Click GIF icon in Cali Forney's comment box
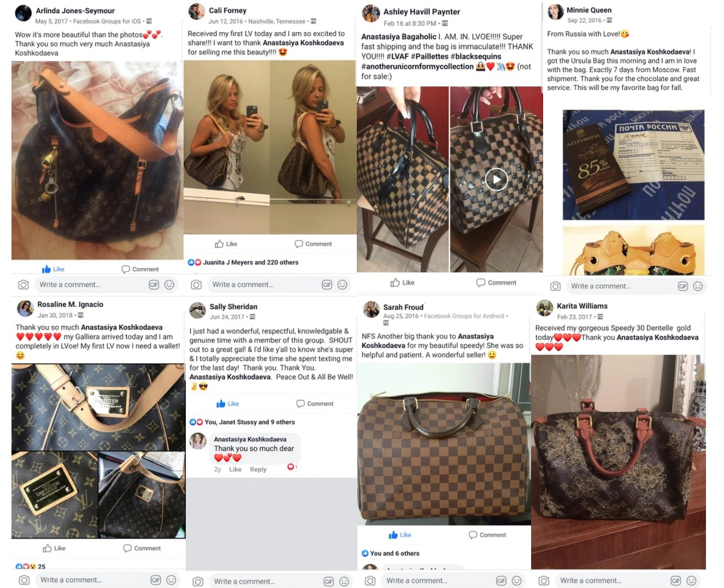Viewport: 724px width, 588px height. pyautogui.click(x=327, y=284)
